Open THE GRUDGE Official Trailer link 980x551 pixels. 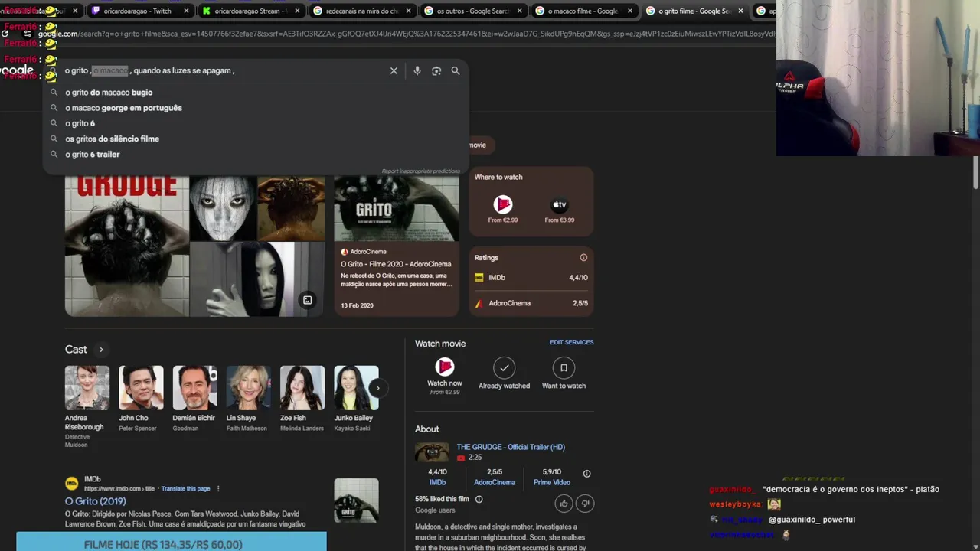click(x=511, y=447)
